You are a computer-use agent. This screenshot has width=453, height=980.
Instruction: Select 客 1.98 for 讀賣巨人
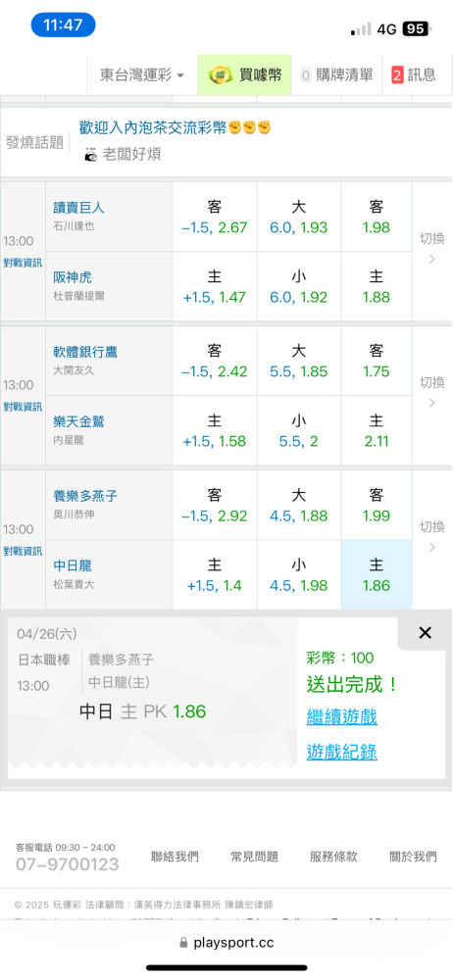tap(377, 217)
